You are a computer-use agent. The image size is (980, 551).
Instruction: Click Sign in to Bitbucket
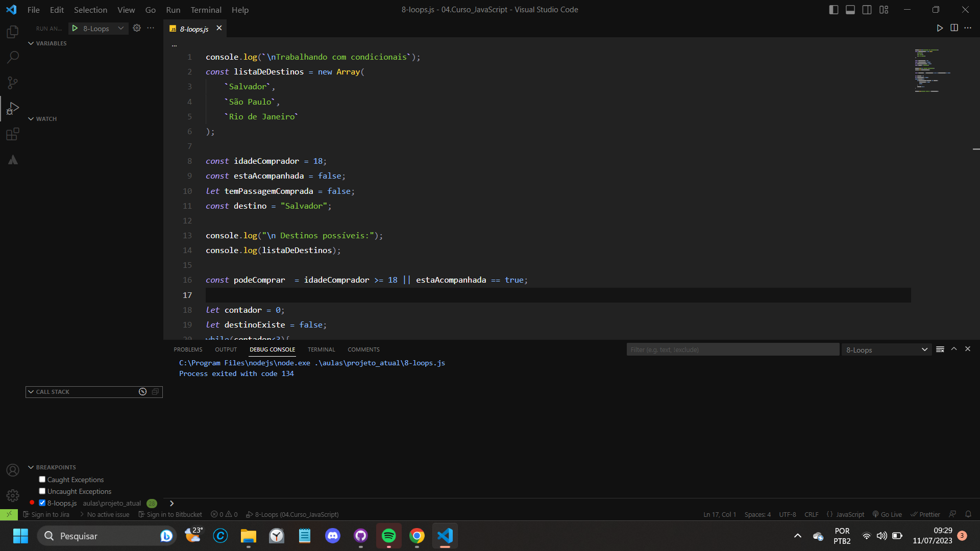pyautogui.click(x=170, y=514)
